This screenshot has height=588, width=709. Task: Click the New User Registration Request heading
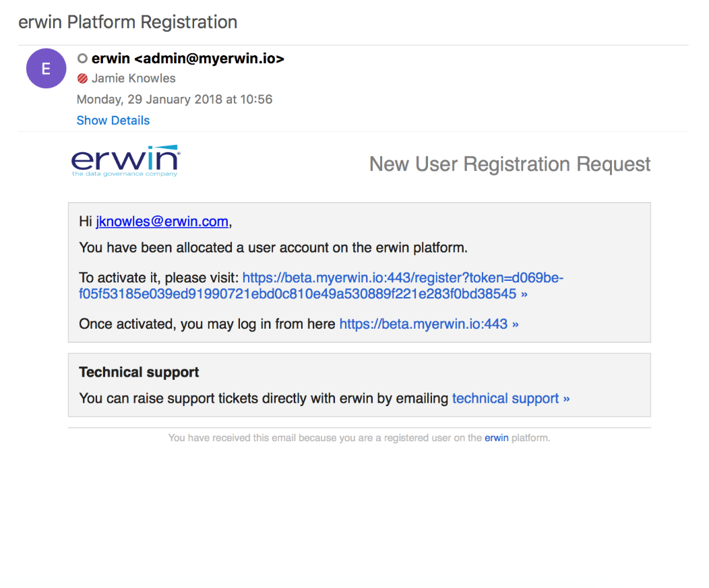[x=510, y=164]
